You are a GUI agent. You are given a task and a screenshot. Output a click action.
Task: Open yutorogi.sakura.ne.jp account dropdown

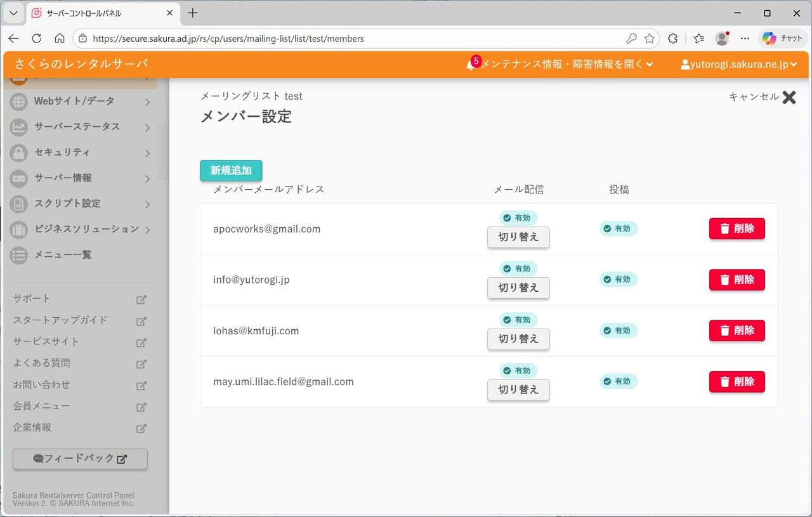click(x=738, y=64)
